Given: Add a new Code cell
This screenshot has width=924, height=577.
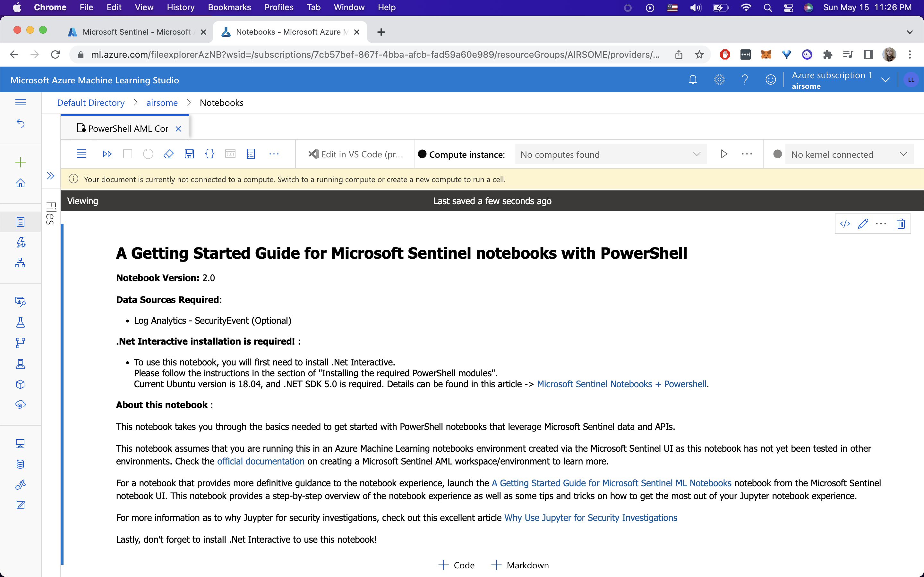Looking at the screenshot, I should click(457, 565).
